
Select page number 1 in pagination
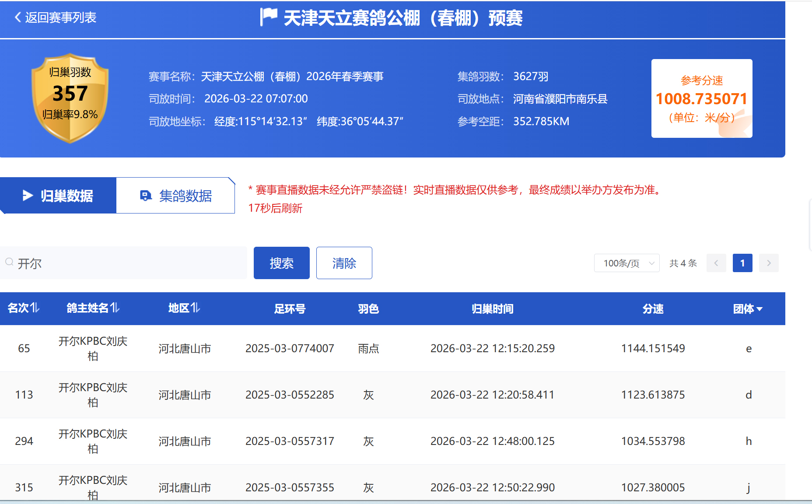pos(742,263)
